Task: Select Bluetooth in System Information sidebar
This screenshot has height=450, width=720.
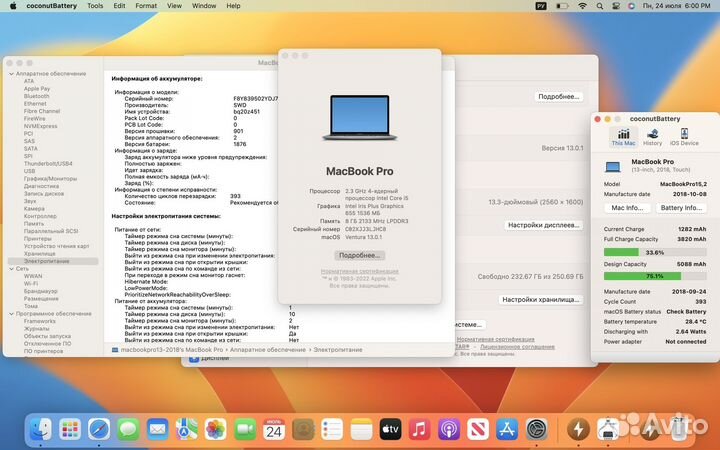Action: (x=36, y=96)
